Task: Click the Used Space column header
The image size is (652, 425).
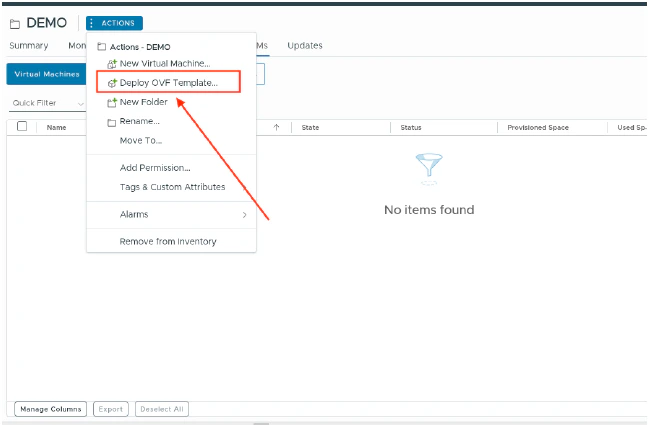Action: click(x=632, y=128)
